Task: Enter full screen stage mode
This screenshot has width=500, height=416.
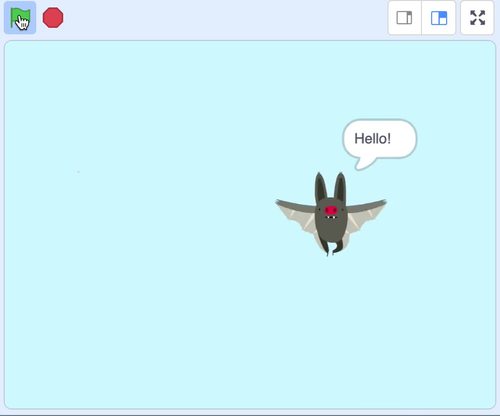Action: [477, 18]
